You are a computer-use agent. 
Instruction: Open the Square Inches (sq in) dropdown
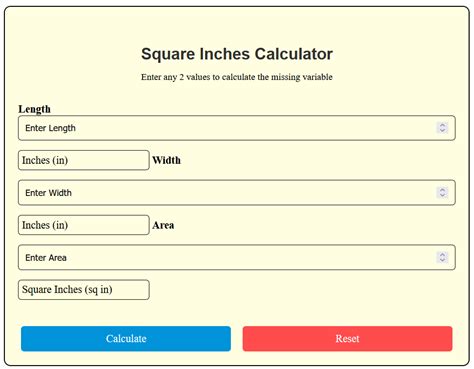coord(84,290)
